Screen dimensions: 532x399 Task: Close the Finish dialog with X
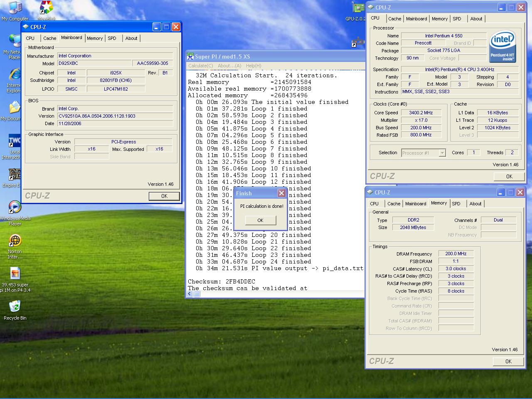[x=281, y=193]
